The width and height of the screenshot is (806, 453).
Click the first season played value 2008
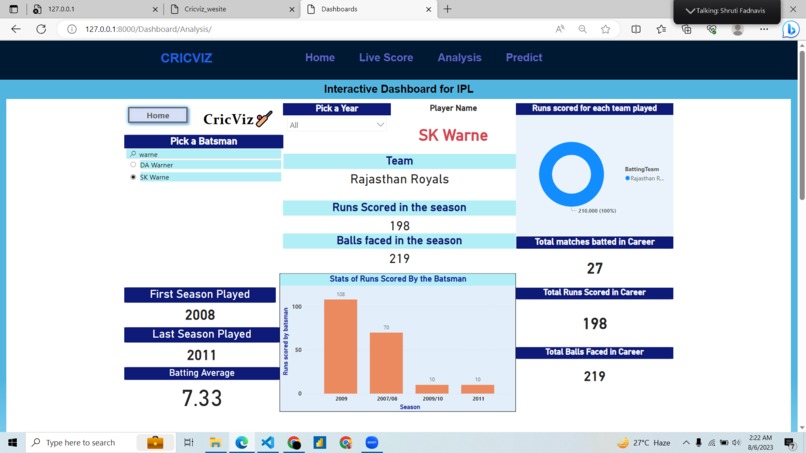(x=200, y=315)
